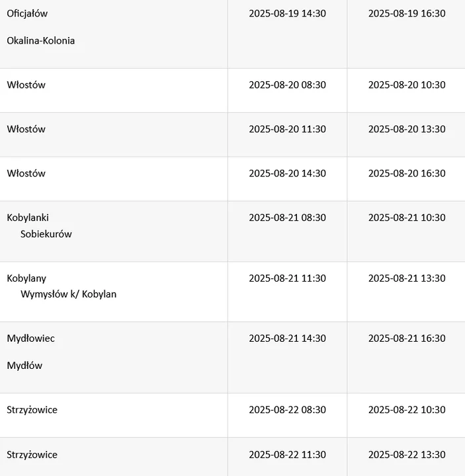Select the indented Sobiekurów entry

tap(46, 234)
